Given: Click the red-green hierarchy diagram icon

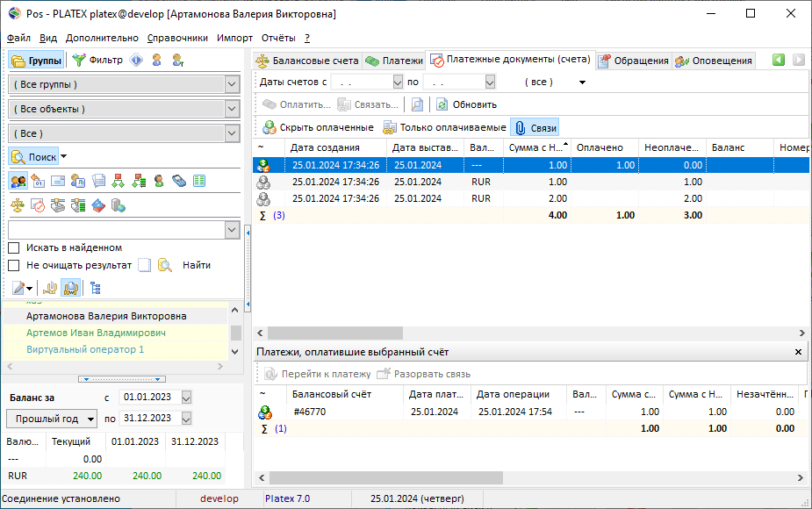Looking at the screenshot, I should click(119, 181).
